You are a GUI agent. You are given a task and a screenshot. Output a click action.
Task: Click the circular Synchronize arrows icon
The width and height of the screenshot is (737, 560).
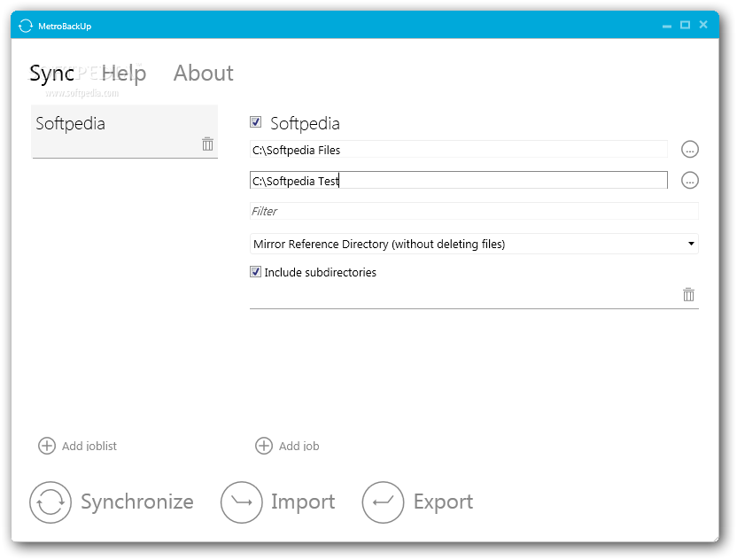(50, 502)
